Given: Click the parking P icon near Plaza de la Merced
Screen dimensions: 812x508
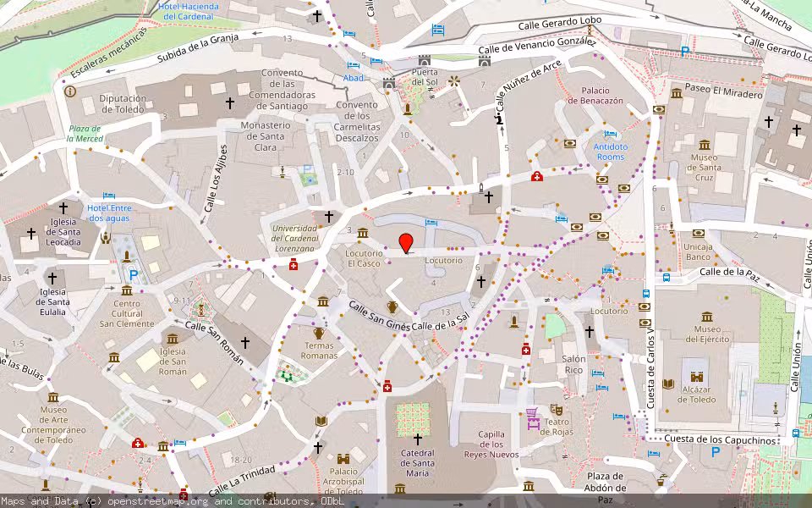Looking at the screenshot, I should (133, 275).
